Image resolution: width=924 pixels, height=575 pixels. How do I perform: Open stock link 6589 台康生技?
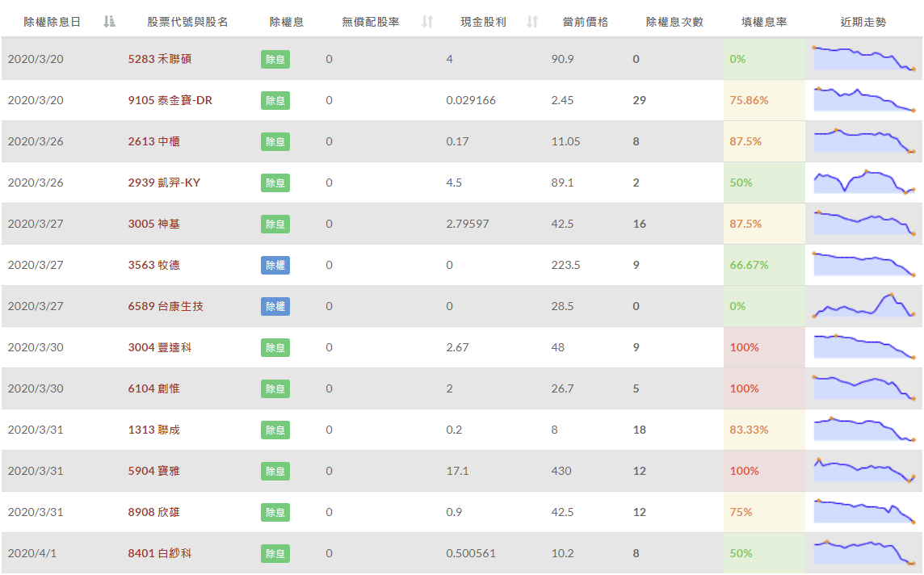[x=166, y=306]
